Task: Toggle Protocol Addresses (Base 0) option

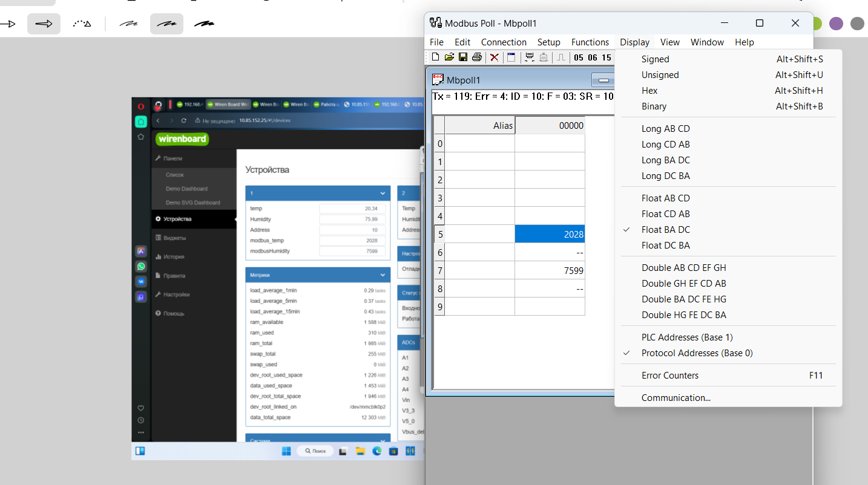Action: point(697,353)
